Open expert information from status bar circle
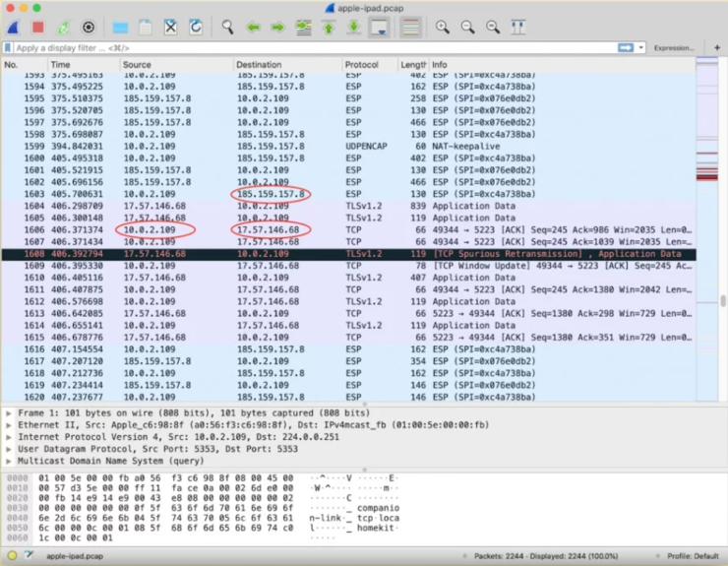This screenshot has width=728, height=566. [x=12, y=556]
